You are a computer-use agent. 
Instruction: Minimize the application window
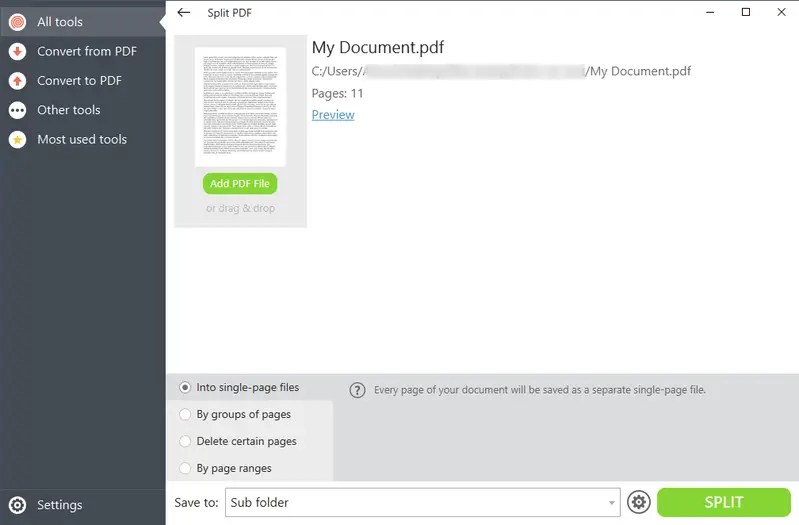click(710, 12)
